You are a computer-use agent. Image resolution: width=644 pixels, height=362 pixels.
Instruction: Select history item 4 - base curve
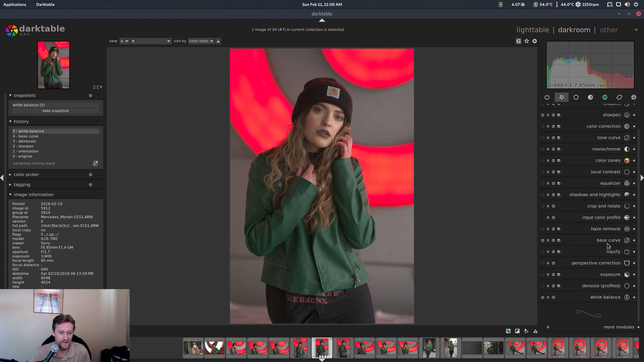25,136
